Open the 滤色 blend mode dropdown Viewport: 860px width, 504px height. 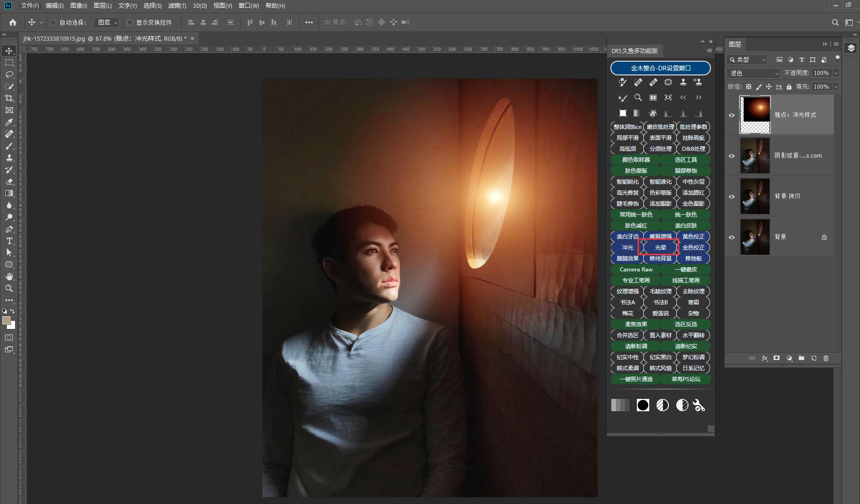(753, 73)
